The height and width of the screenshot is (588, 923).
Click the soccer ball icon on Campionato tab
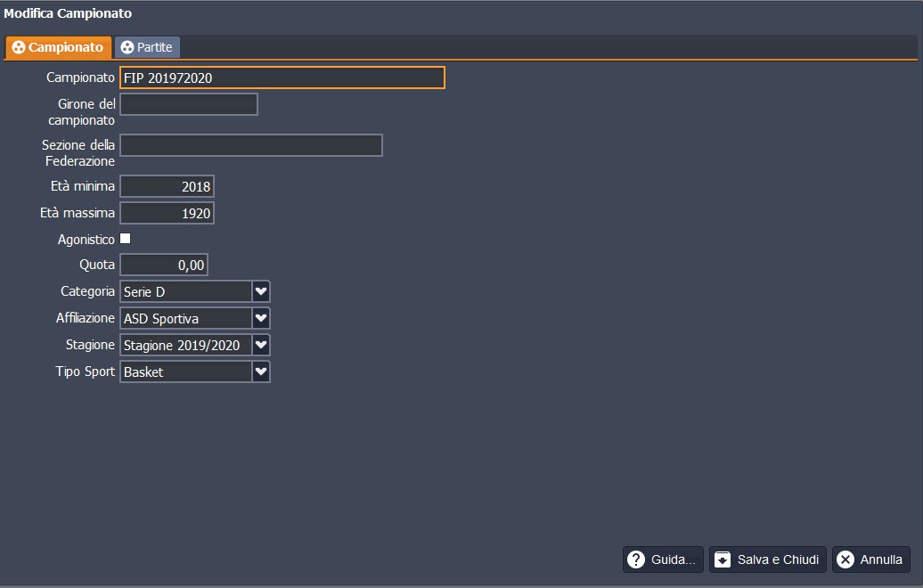(x=18, y=47)
